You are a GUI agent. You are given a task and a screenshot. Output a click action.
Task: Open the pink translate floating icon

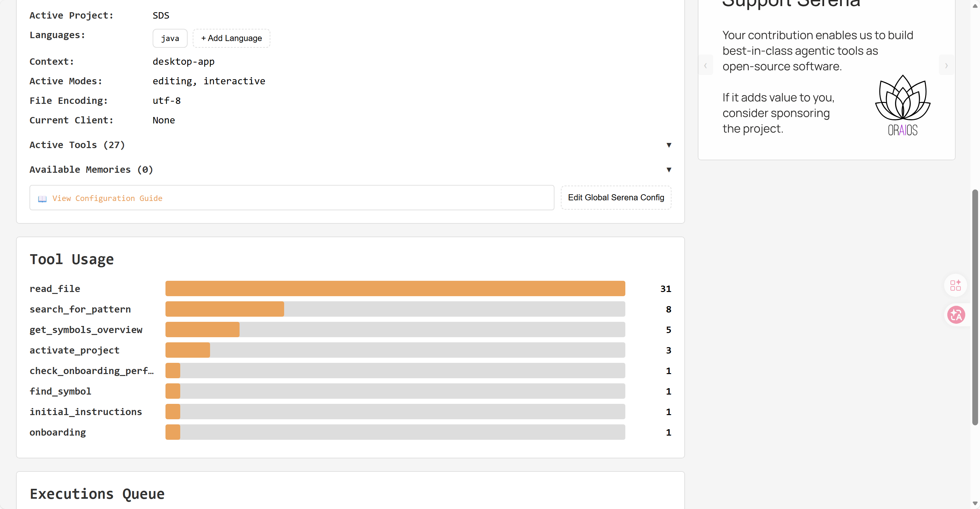956,315
